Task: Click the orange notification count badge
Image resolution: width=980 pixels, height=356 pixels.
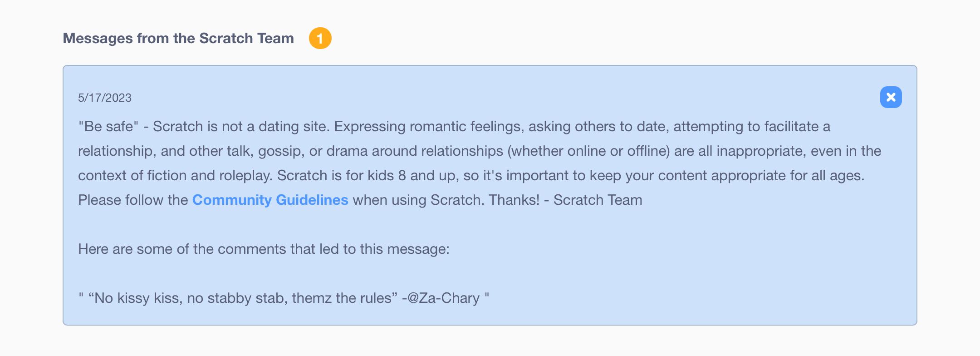Action: [321, 38]
